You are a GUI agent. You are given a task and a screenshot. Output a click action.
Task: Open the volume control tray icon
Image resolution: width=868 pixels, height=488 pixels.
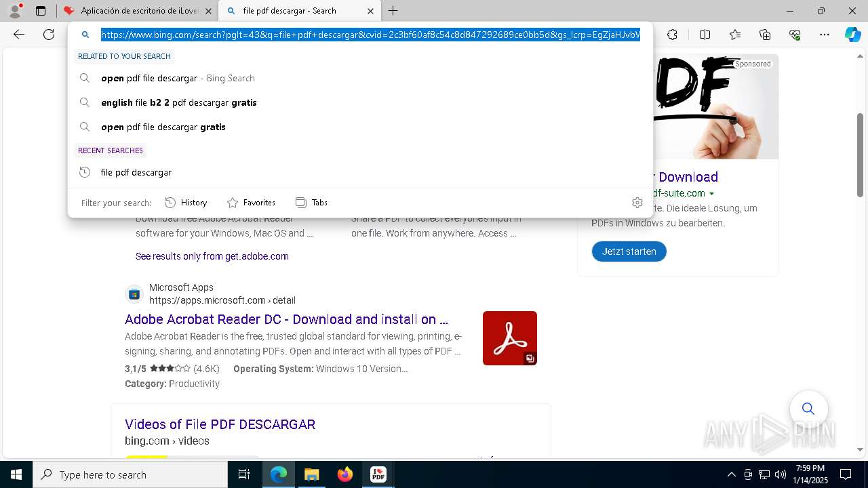pyautogui.click(x=781, y=474)
